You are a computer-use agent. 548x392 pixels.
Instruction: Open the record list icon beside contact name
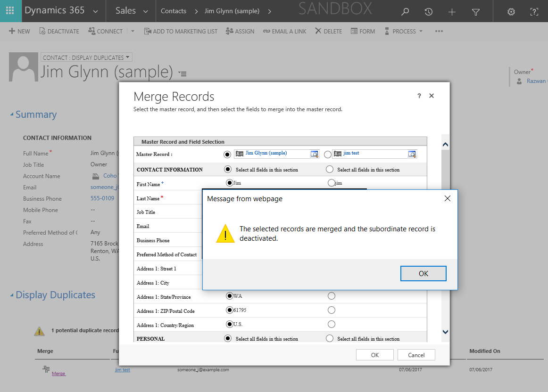183,73
